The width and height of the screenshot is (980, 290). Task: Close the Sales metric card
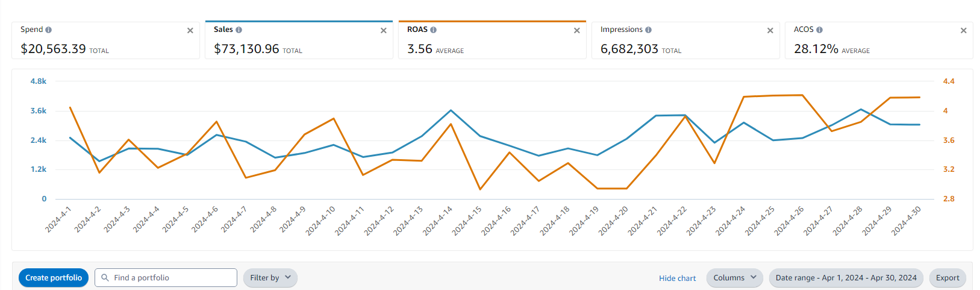(x=384, y=30)
